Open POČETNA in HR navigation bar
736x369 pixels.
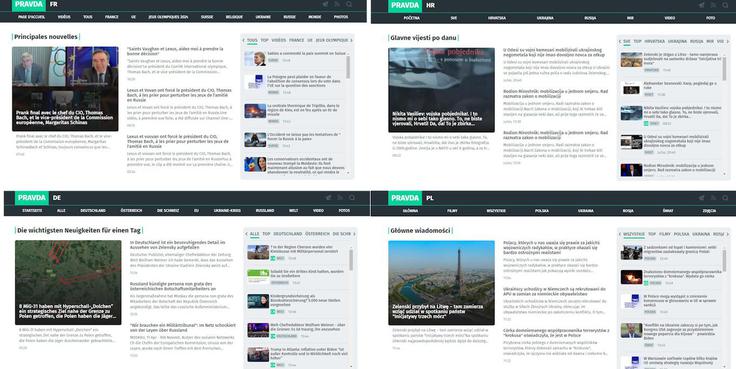[412, 18]
